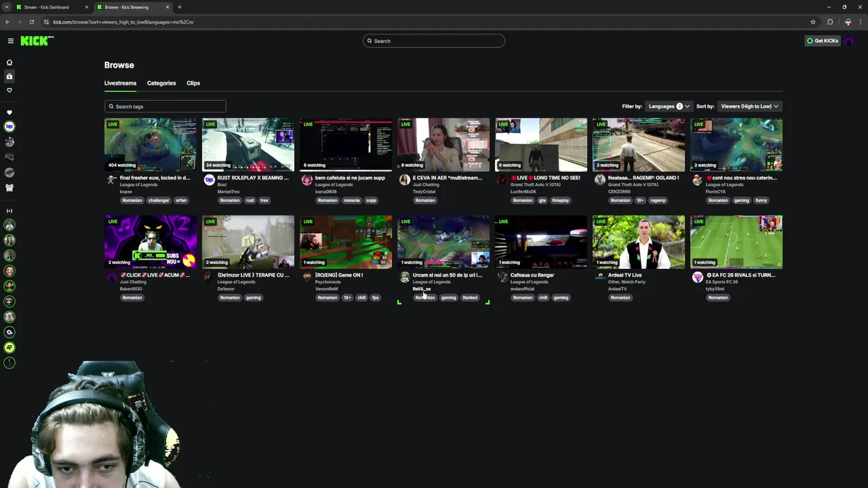
Task: Open ArdealTV stream thumbnail
Action: (639, 242)
